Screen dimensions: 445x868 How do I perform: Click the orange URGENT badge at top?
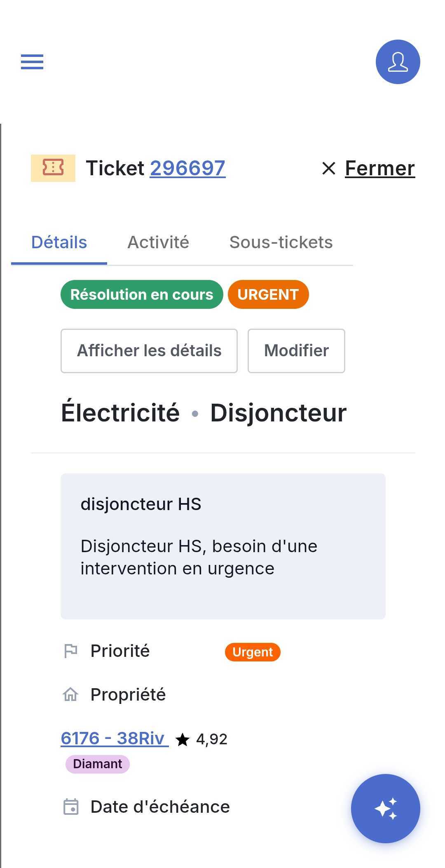pyautogui.click(x=268, y=294)
